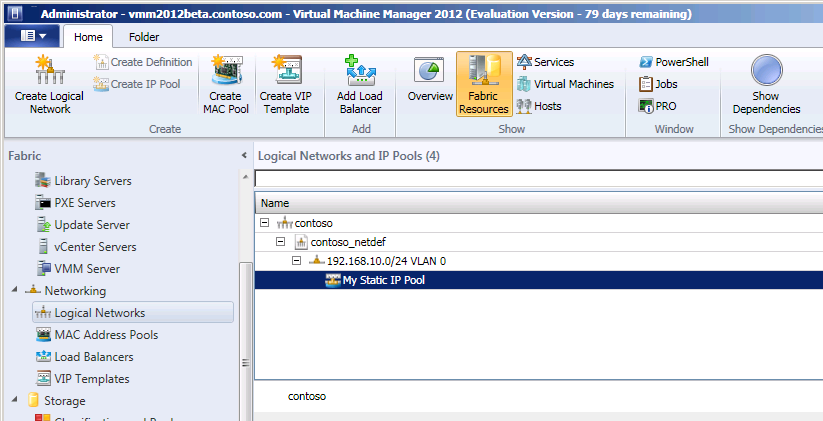
Task: Collapse the Storage tree node
Action: [x=14, y=401]
